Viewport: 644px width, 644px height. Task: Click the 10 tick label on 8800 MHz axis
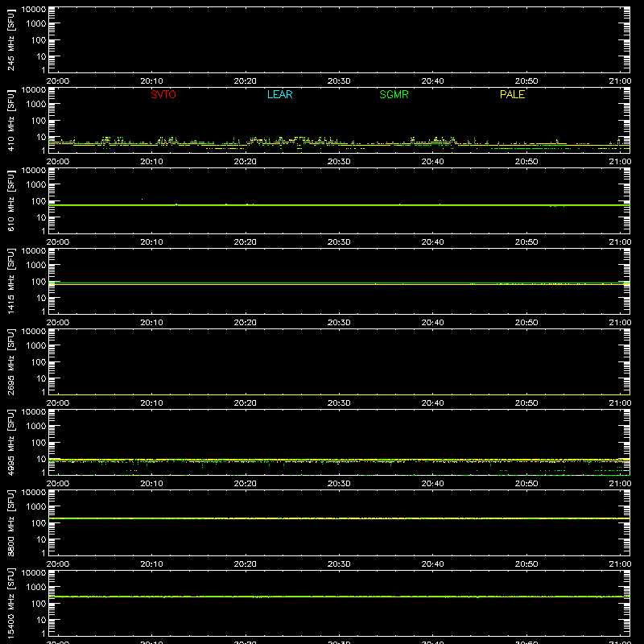click(41, 539)
